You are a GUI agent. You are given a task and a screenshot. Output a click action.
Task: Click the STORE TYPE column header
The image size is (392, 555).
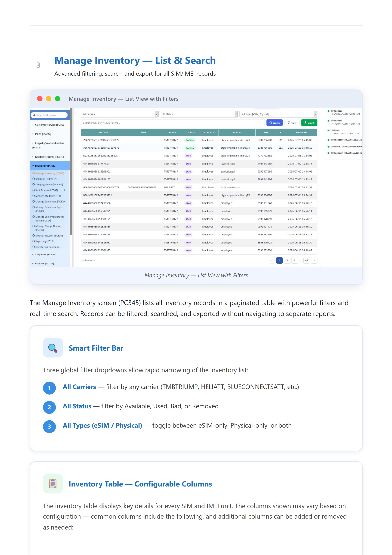pos(209,132)
